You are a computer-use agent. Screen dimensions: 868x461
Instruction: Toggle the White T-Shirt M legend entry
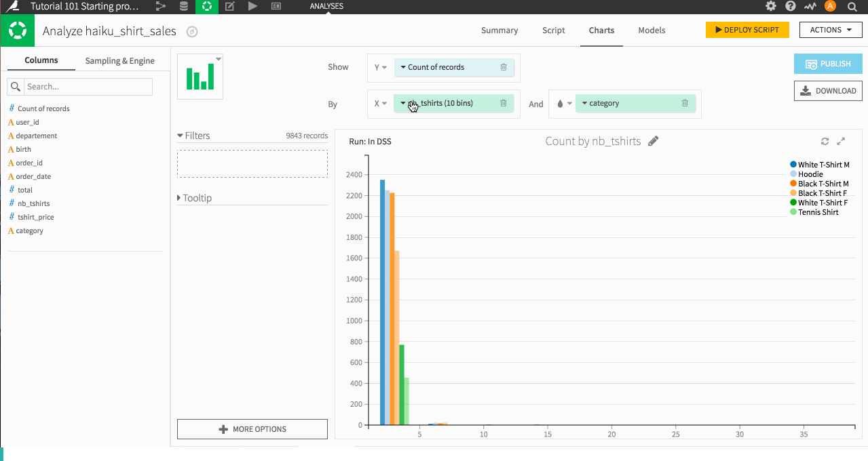pyautogui.click(x=818, y=164)
